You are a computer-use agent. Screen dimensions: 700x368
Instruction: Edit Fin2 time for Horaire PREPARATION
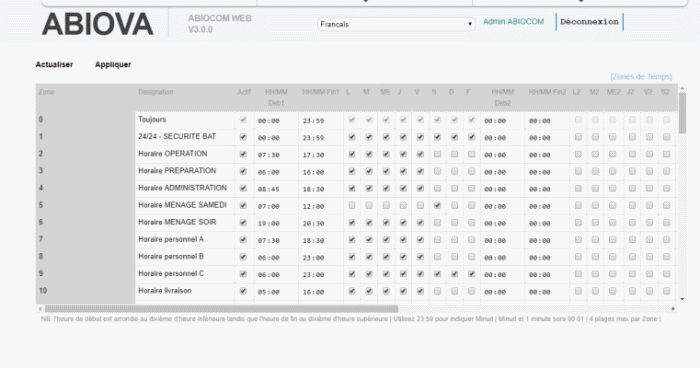coord(547,171)
